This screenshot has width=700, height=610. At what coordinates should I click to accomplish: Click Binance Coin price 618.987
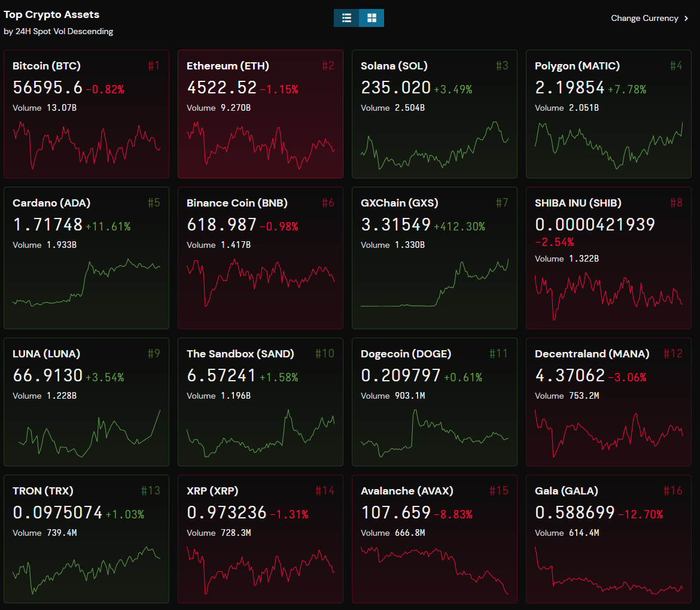222,224
